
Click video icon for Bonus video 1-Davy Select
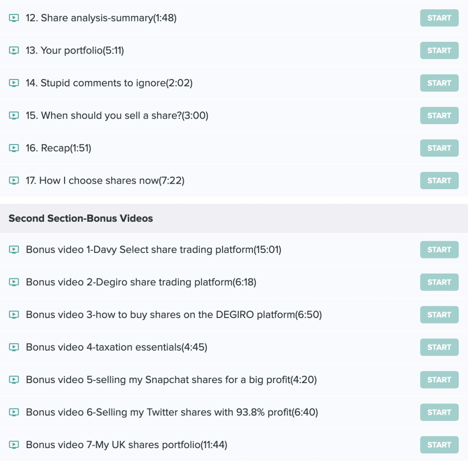pos(13,250)
